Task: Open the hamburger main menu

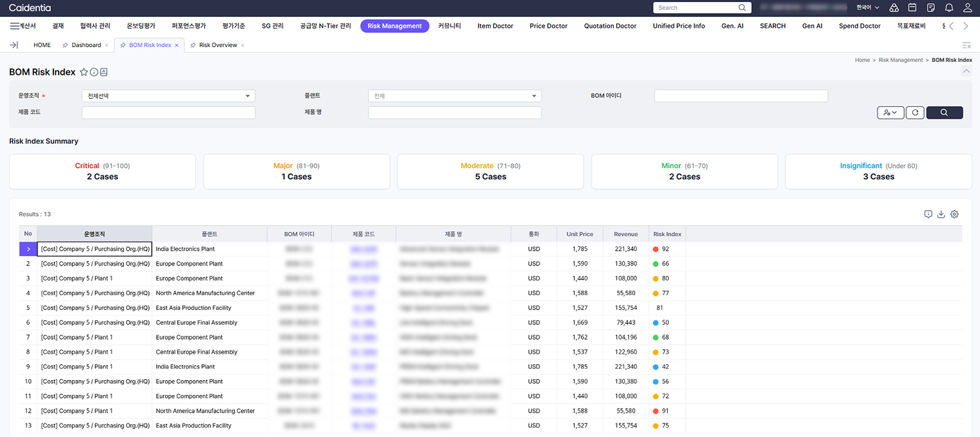Action: point(14,26)
